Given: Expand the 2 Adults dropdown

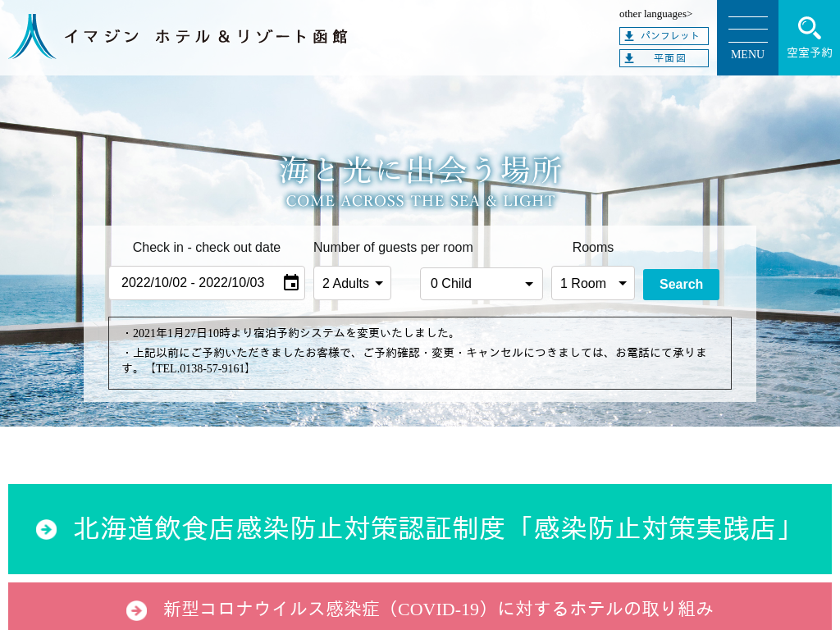Looking at the screenshot, I should tap(352, 283).
